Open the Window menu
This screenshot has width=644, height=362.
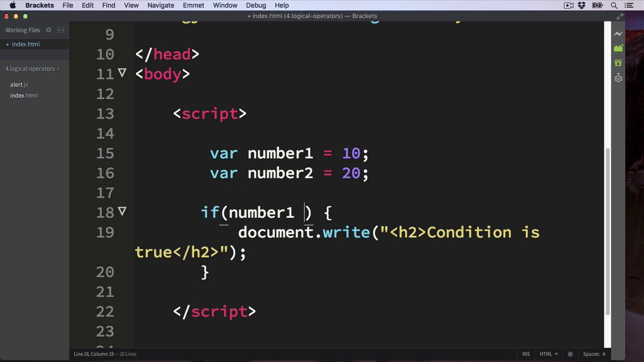(225, 5)
